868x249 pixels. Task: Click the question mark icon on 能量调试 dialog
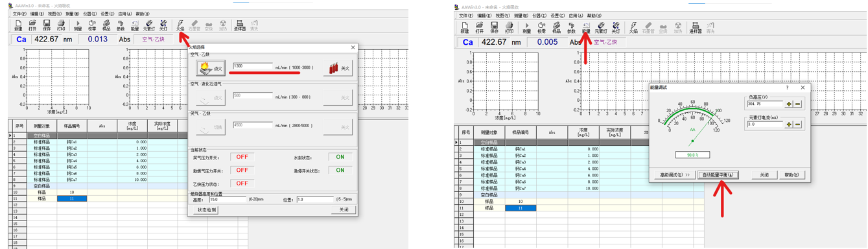coord(788,88)
